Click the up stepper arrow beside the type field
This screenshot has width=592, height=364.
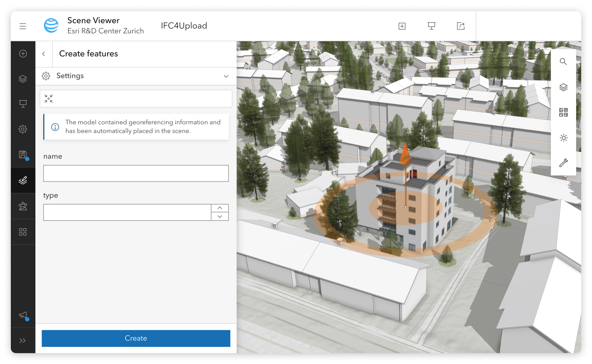point(220,208)
